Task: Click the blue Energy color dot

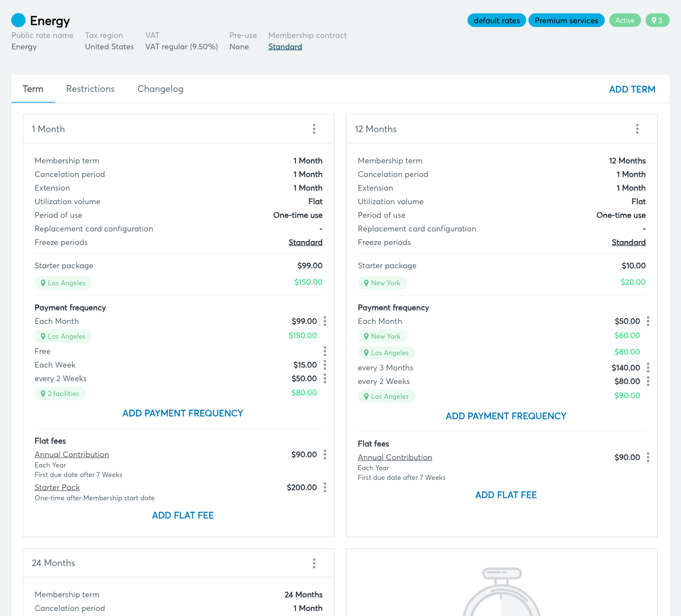Action: (x=19, y=20)
